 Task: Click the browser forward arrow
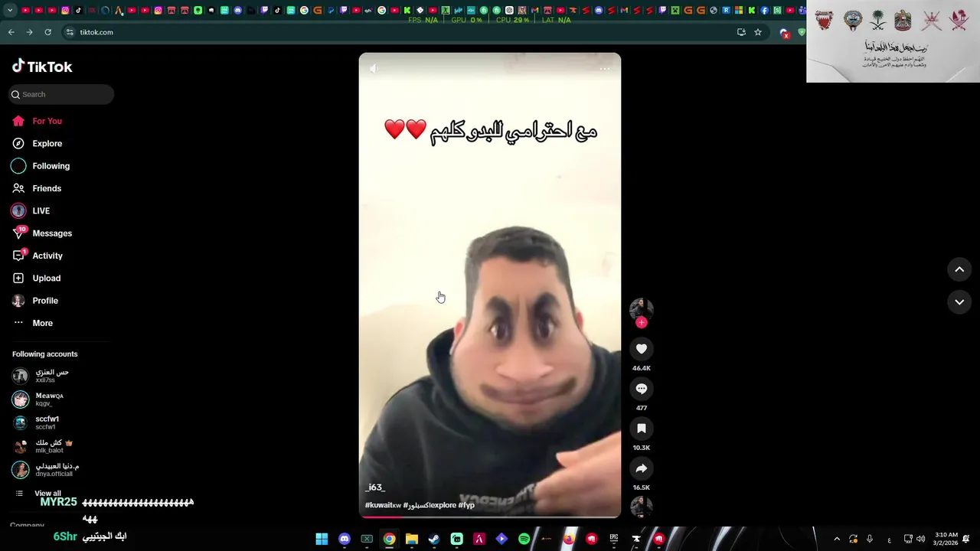click(x=29, y=32)
